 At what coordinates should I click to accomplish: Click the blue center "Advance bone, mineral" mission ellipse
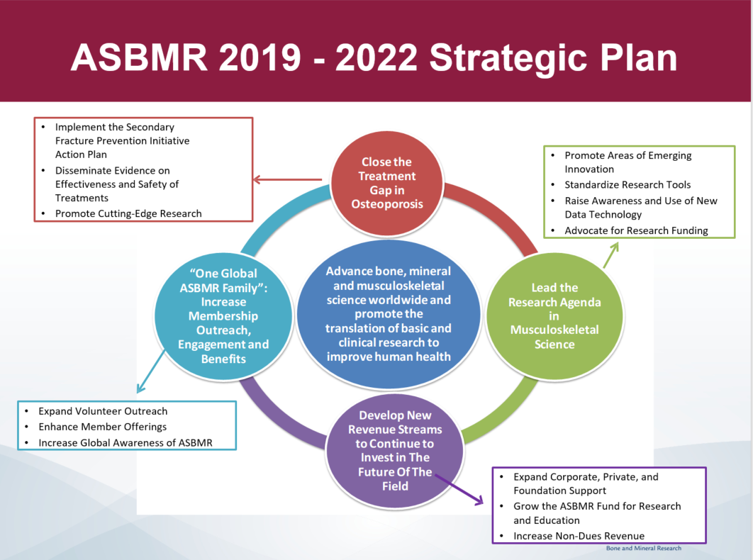point(389,313)
